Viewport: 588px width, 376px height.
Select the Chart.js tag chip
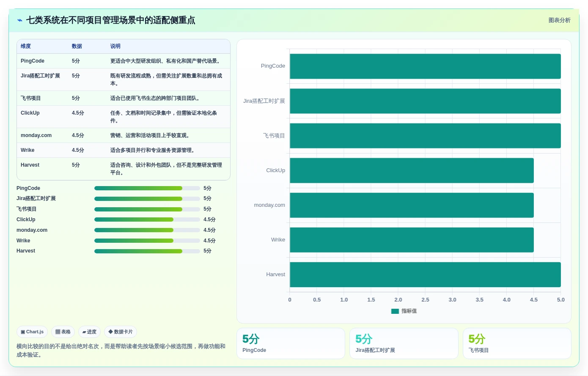[32, 332]
